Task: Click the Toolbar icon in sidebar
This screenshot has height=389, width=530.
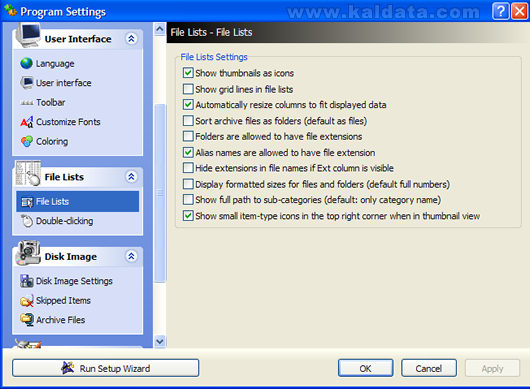Action: click(x=27, y=102)
